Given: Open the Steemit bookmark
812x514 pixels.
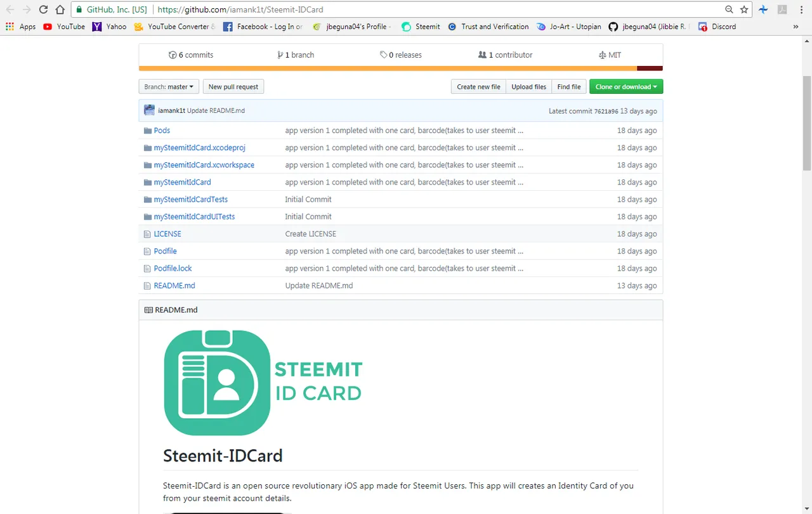Looking at the screenshot, I should tap(421, 27).
